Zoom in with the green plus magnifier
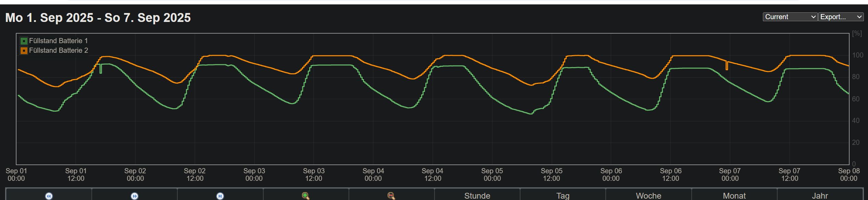The height and width of the screenshot is (200, 868). [x=306, y=196]
